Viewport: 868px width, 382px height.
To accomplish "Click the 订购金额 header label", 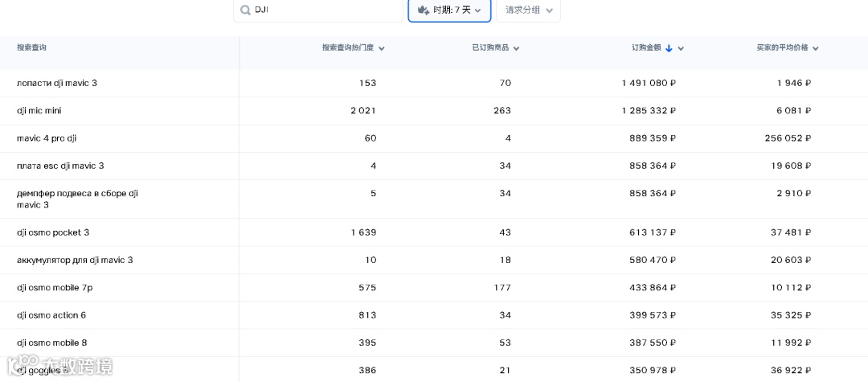I will 646,47.
